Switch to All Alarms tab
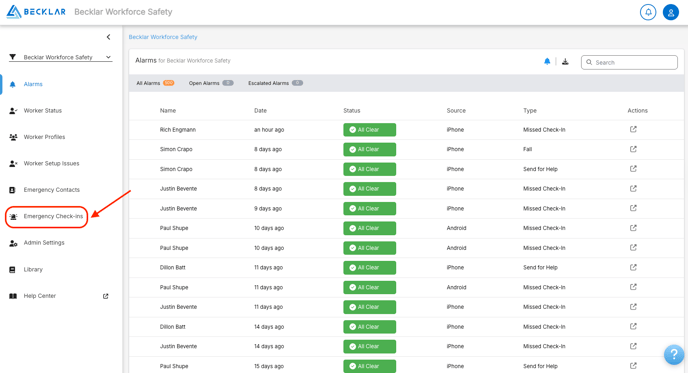688x373 pixels. click(155, 83)
